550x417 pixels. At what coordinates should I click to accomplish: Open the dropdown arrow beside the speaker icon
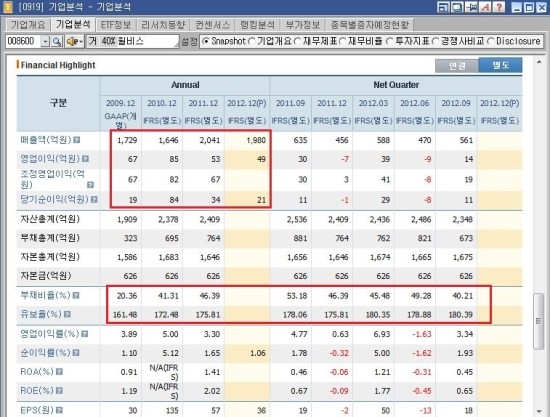coord(81,41)
